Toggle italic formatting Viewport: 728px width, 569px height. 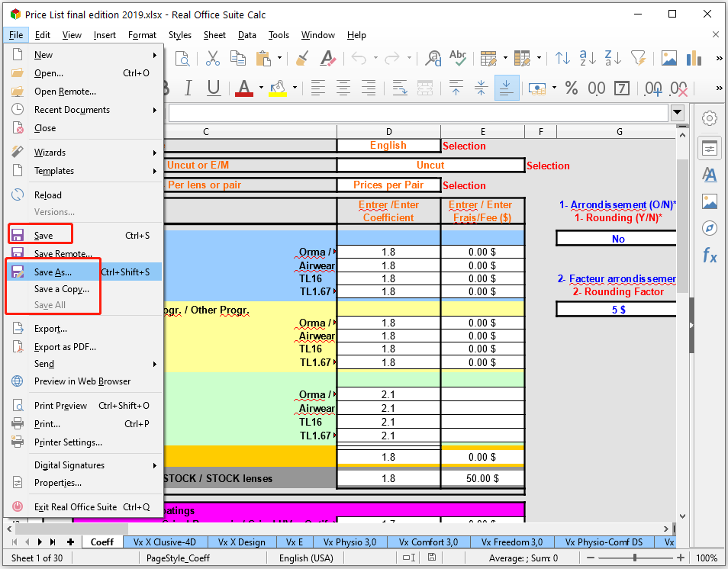pyautogui.click(x=191, y=88)
